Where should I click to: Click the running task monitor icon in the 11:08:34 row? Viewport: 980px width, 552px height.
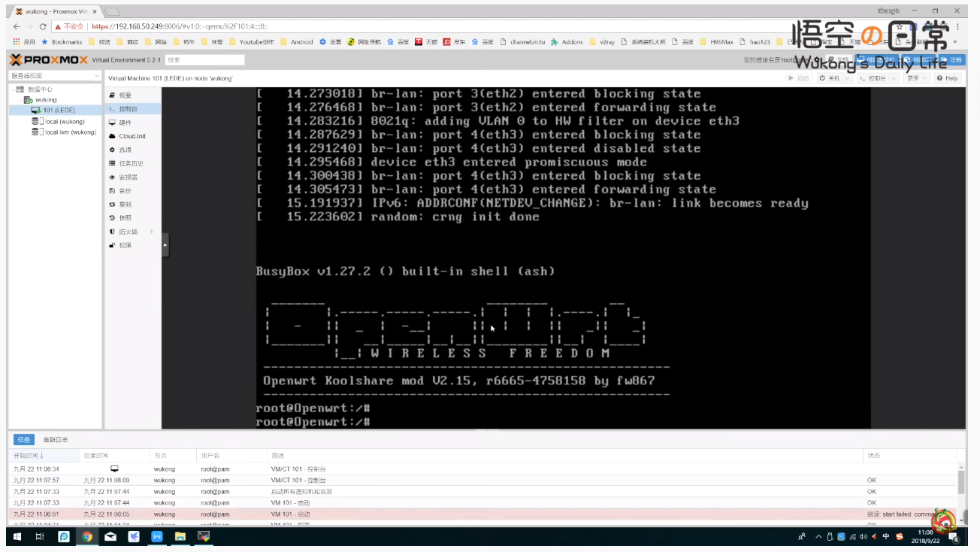[x=114, y=469]
